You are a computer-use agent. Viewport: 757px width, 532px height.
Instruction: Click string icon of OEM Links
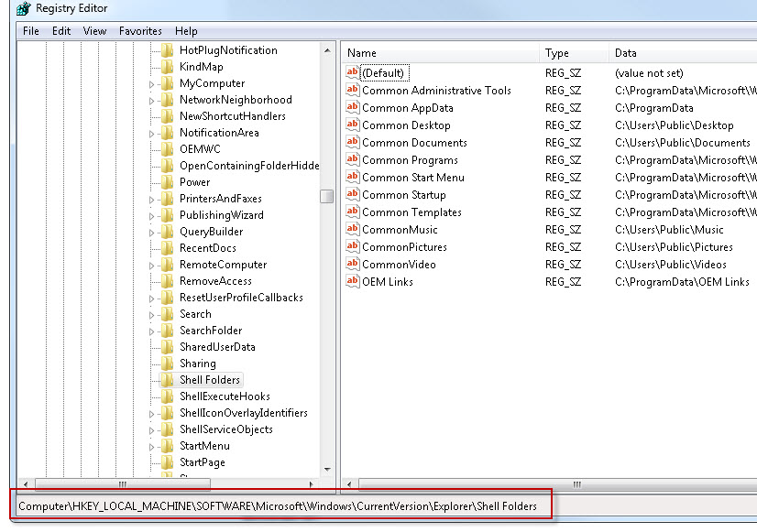pyautogui.click(x=353, y=281)
